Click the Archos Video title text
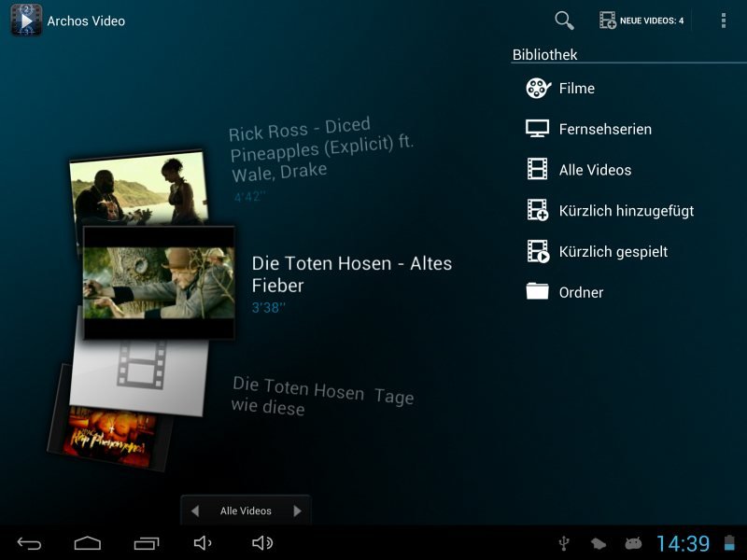 (x=86, y=21)
